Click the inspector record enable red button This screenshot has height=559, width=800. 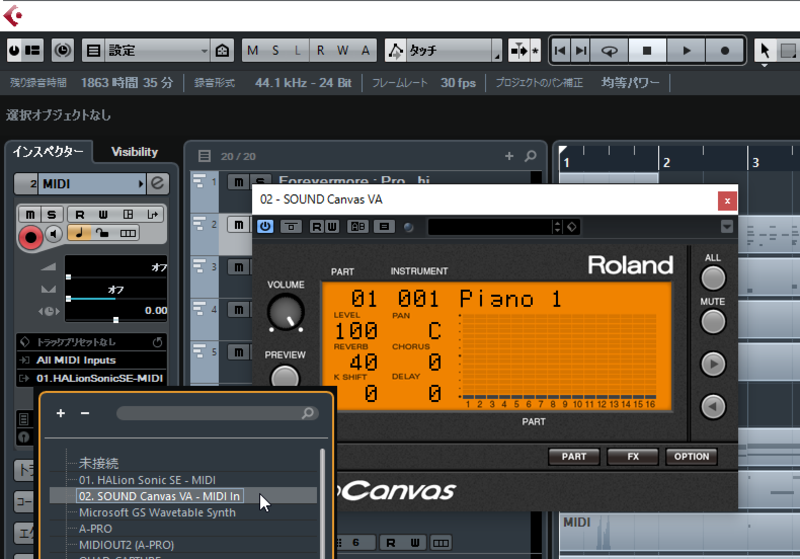pyautogui.click(x=31, y=237)
